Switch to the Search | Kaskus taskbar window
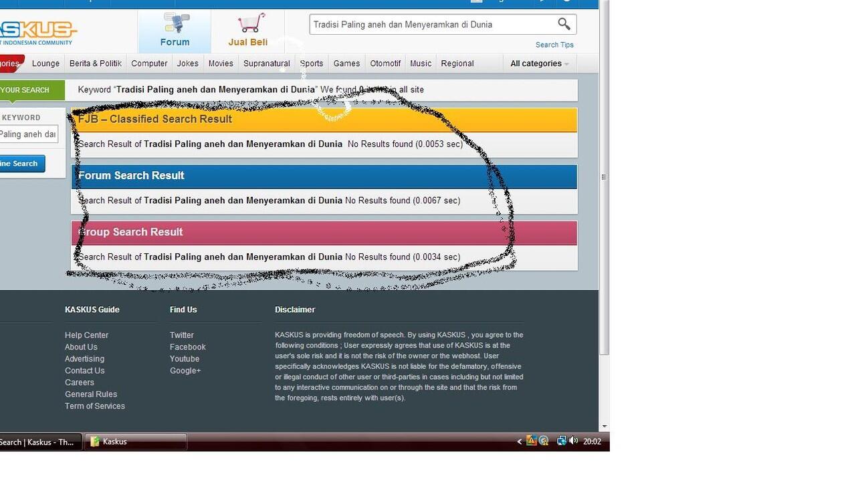The height and width of the screenshot is (504, 856). tap(41, 442)
